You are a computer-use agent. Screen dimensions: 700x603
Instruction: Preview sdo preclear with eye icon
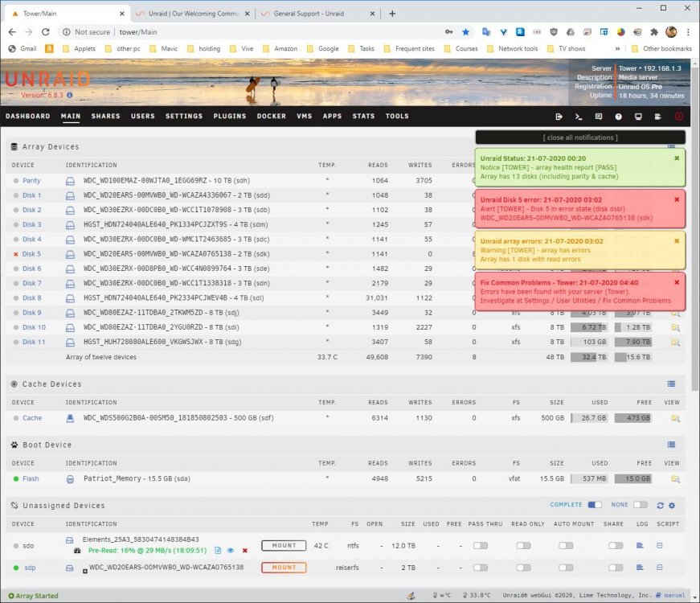[x=231, y=550]
